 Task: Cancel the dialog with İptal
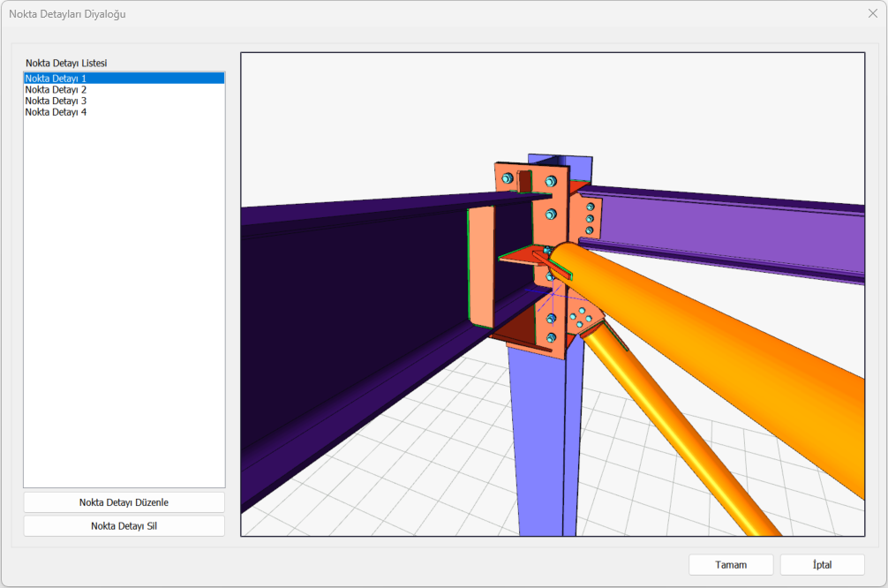822,565
